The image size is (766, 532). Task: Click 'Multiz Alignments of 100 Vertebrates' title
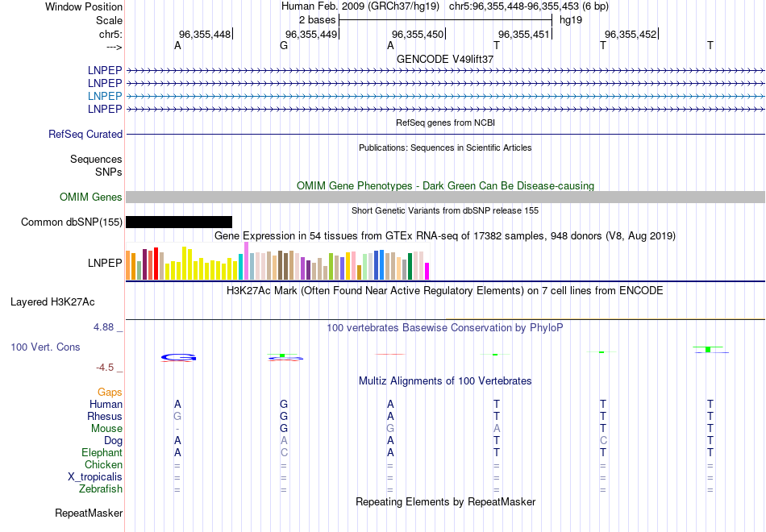click(445, 381)
